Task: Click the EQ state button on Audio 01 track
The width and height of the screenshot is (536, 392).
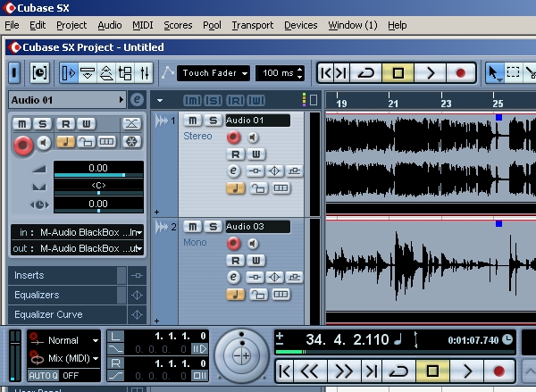Action: pos(274,171)
